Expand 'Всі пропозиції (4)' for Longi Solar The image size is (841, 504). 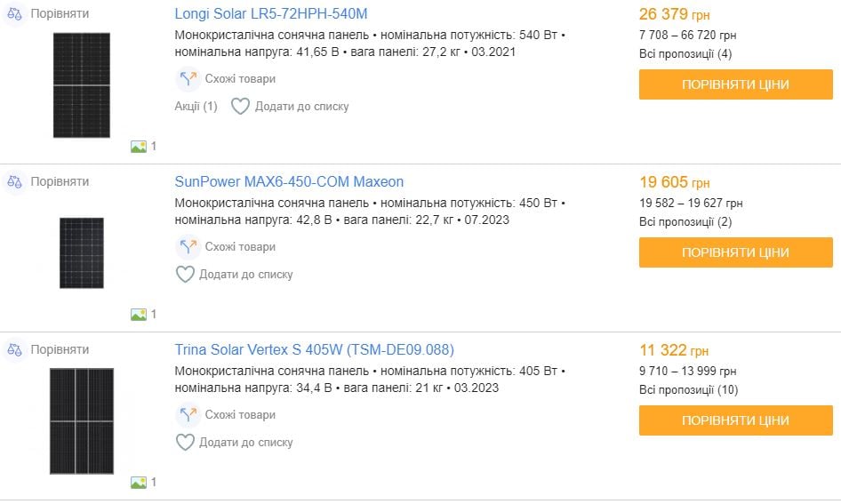point(685,54)
